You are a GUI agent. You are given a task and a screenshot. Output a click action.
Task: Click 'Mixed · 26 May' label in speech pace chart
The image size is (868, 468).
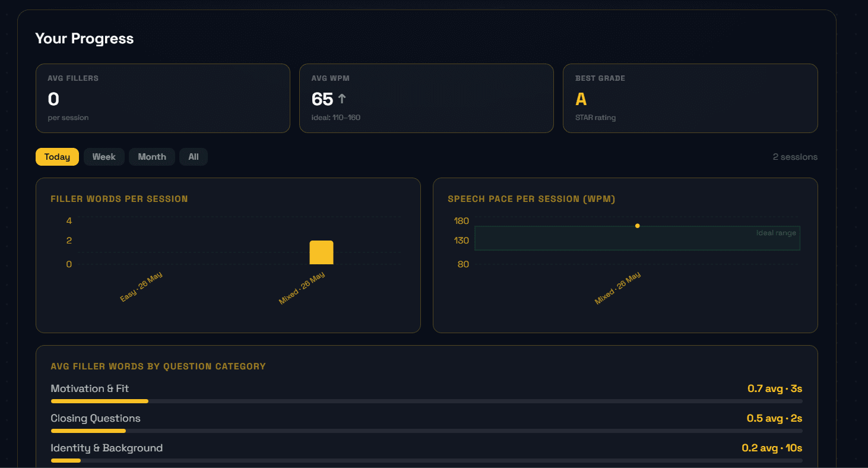[618, 289]
